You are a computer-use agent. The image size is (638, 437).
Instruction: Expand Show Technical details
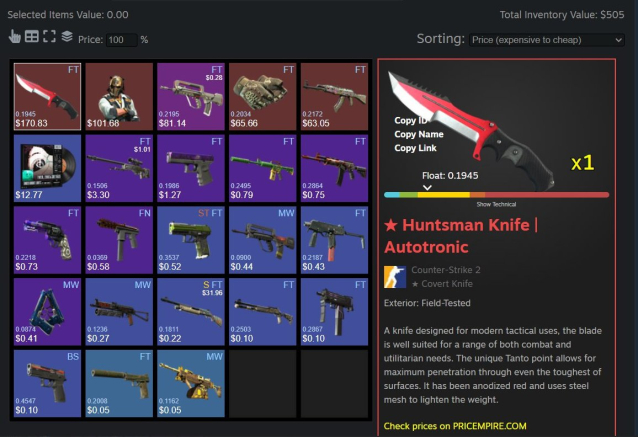tap(496, 204)
